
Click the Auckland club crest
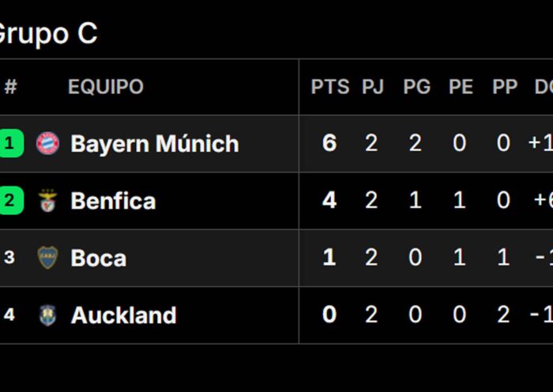pyautogui.click(x=47, y=315)
